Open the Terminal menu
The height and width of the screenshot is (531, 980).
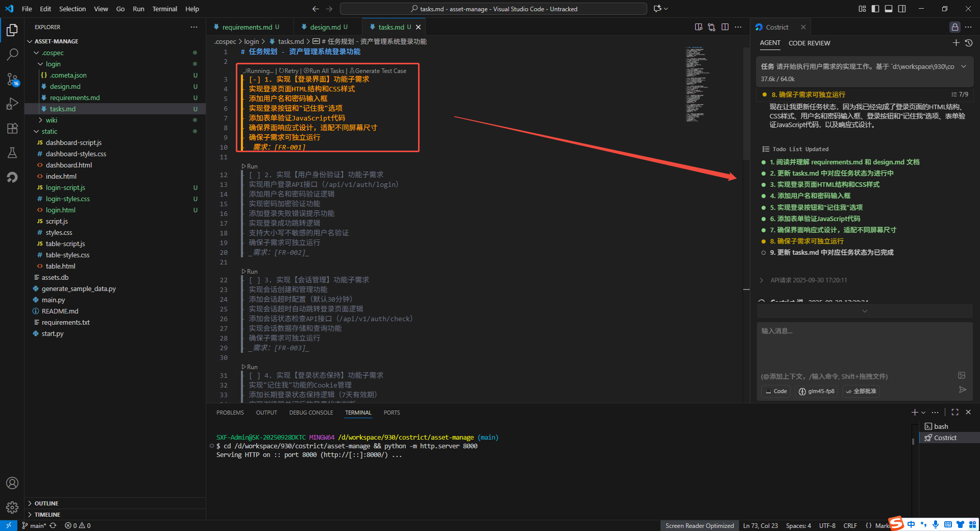pyautogui.click(x=164, y=9)
